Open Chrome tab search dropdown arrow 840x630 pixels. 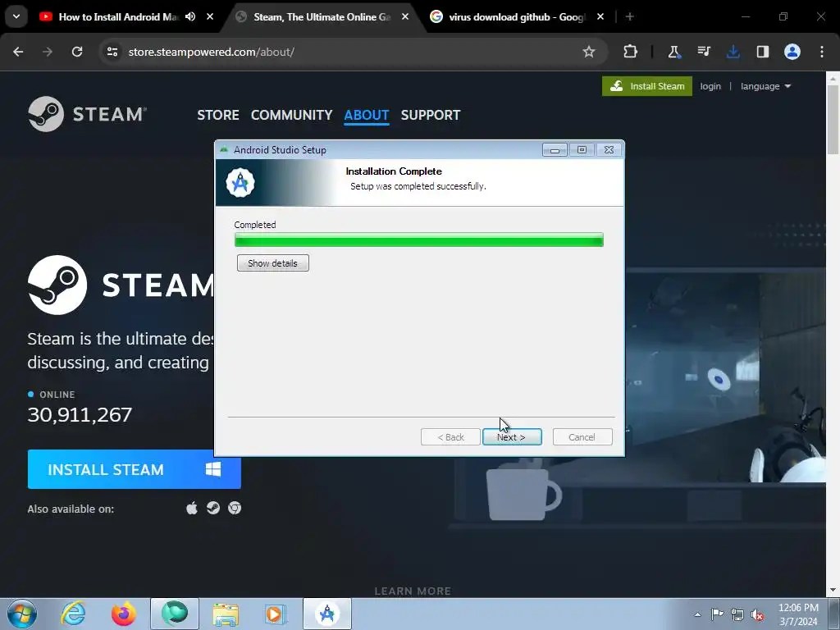[x=16, y=16]
